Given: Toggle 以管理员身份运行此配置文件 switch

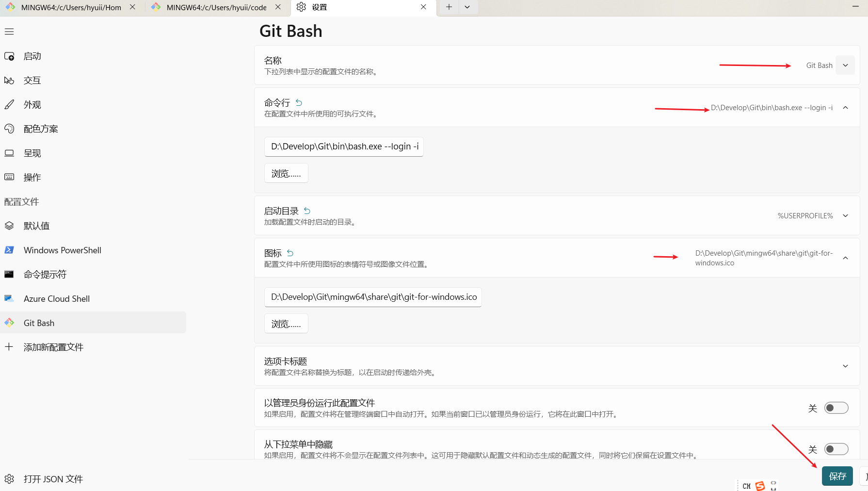Looking at the screenshot, I should [836, 408].
